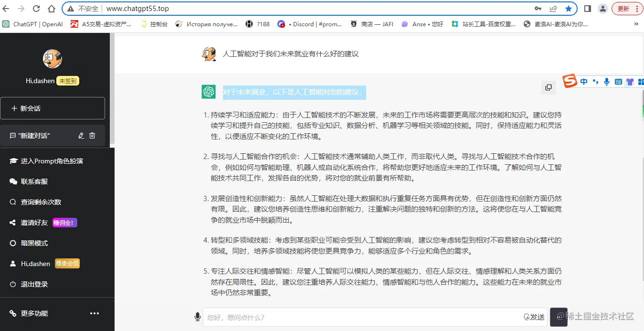This screenshot has width=644, height=331.
Task: Click the password key icon in address bar
Action: tap(538, 9)
